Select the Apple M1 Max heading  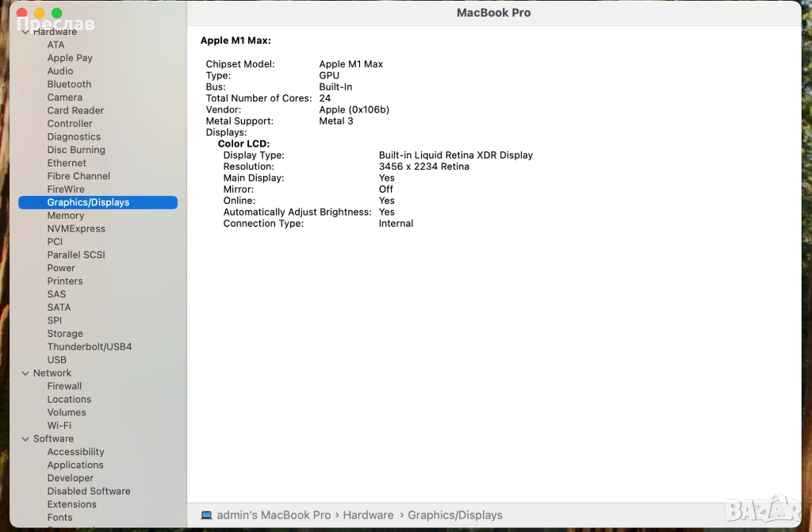236,40
